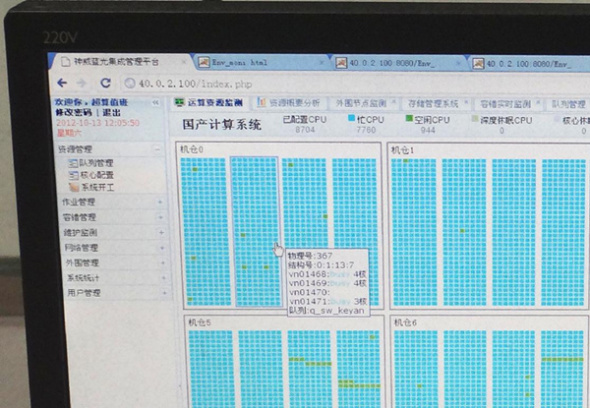Open the 容错实时监测 tab

509,104
